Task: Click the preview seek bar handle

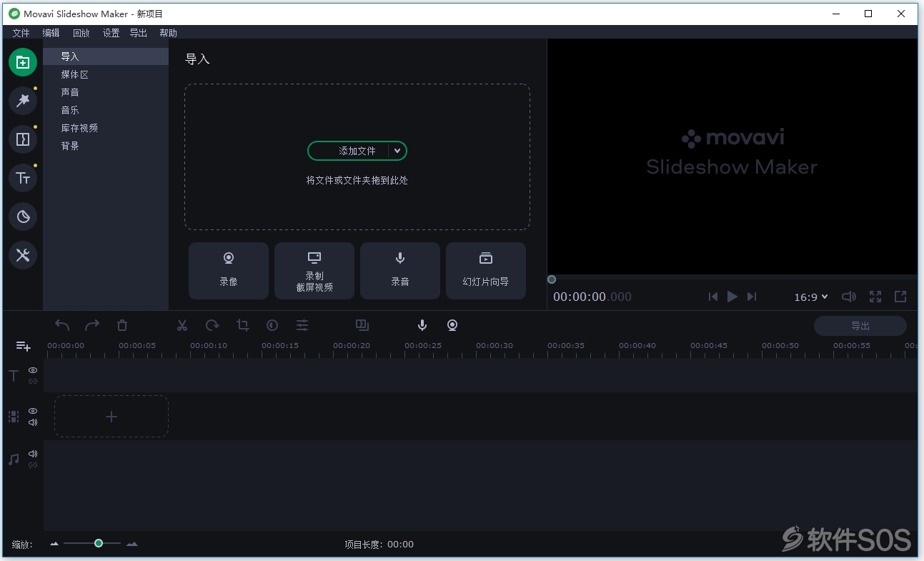Action: coord(552,279)
